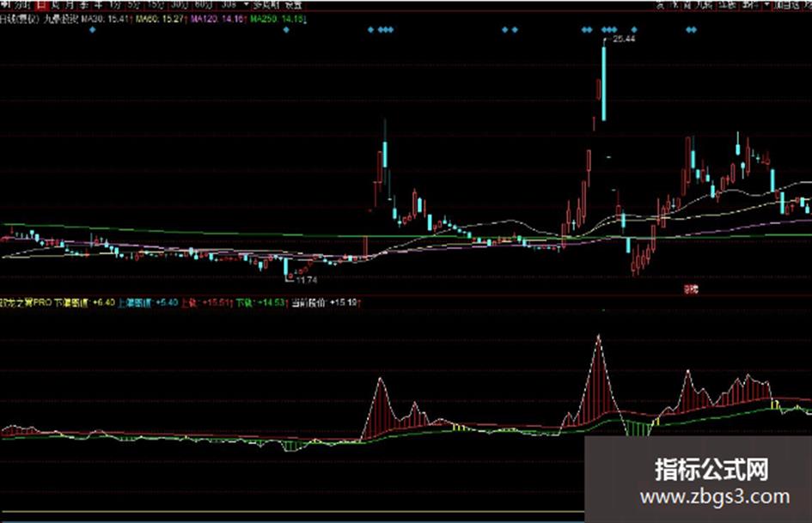Click the first blue diamond marker at far left
The width and height of the screenshot is (812, 523).
(x=92, y=30)
